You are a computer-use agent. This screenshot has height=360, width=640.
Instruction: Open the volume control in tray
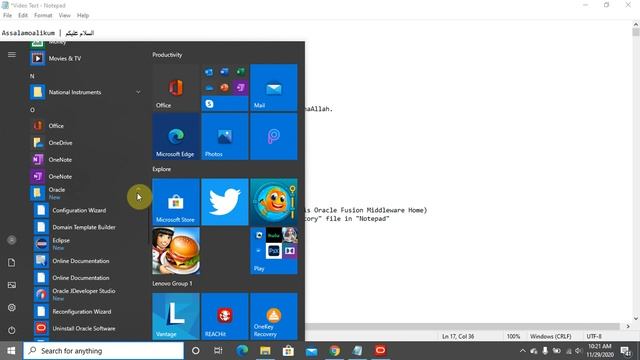578,351
